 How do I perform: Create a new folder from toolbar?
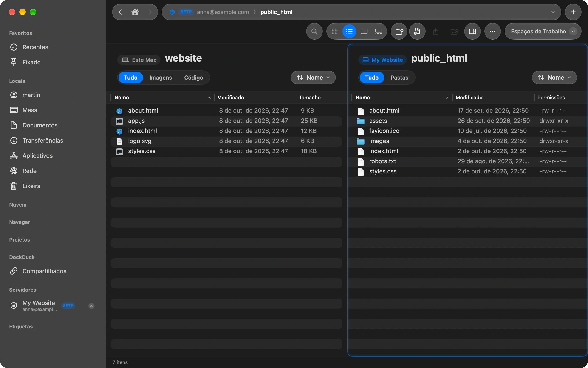(x=399, y=32)
